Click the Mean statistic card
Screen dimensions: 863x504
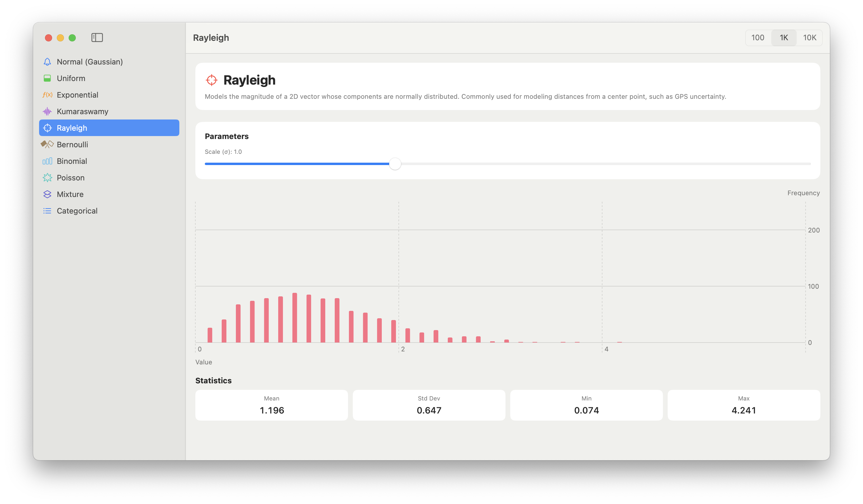pos(271,405)
